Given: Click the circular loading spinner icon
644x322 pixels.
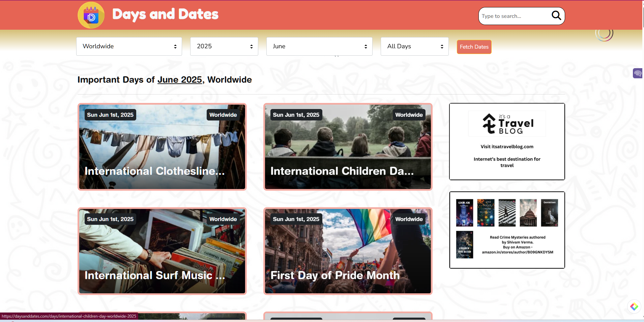Looking at the screenshot, I should click(604, 33).
